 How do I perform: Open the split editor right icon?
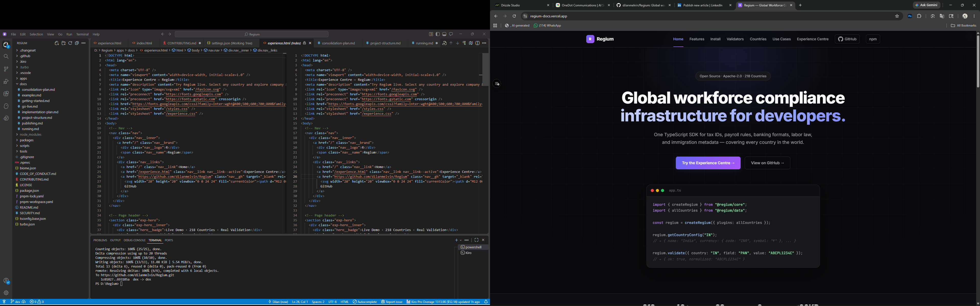477,43
